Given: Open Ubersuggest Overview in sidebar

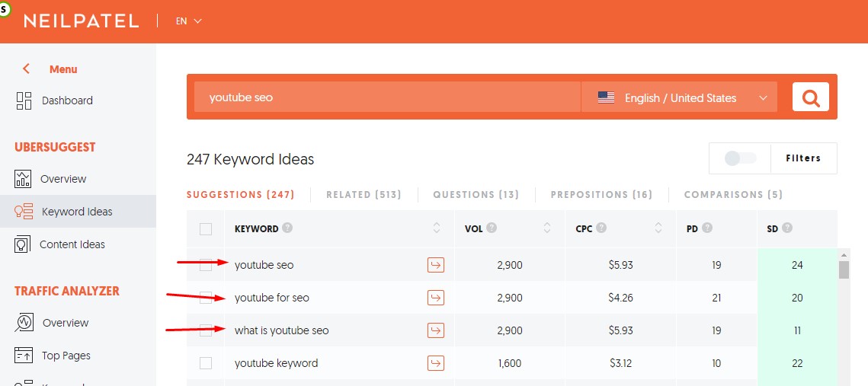Looking at the screenshot, I should (63, 179).
